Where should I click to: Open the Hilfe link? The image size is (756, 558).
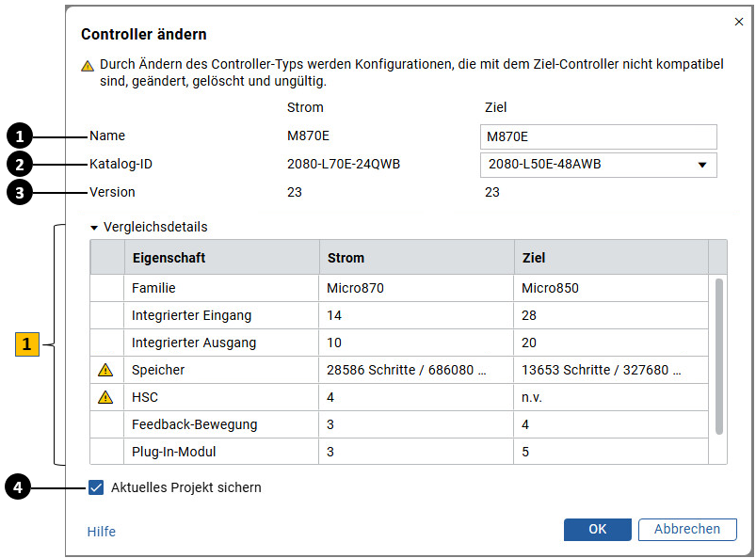point(102,532)
